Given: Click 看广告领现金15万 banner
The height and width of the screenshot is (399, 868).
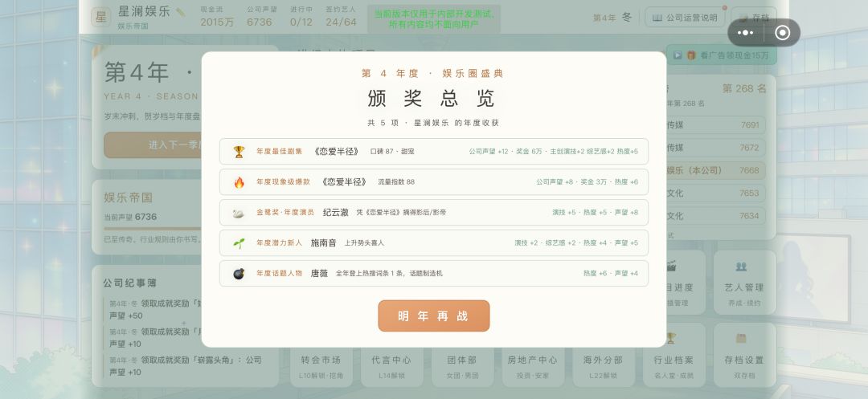Looking at the screenshot, I should click(721, 55).
